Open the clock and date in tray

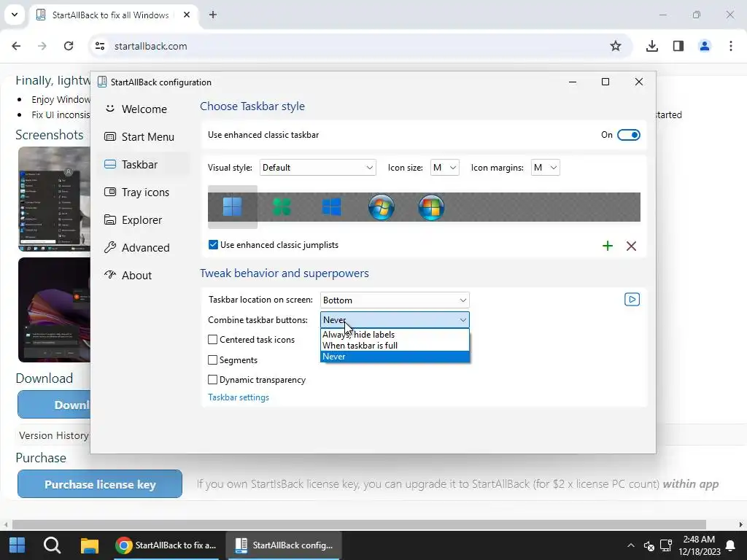coord(699,545)
